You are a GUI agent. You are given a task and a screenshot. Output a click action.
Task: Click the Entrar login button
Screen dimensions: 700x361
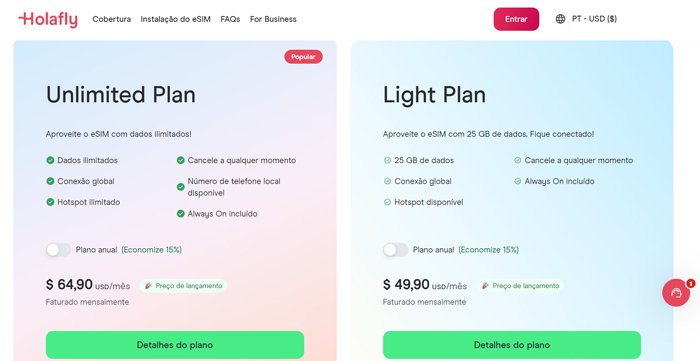pyautogui.click(x=516, y=19)
